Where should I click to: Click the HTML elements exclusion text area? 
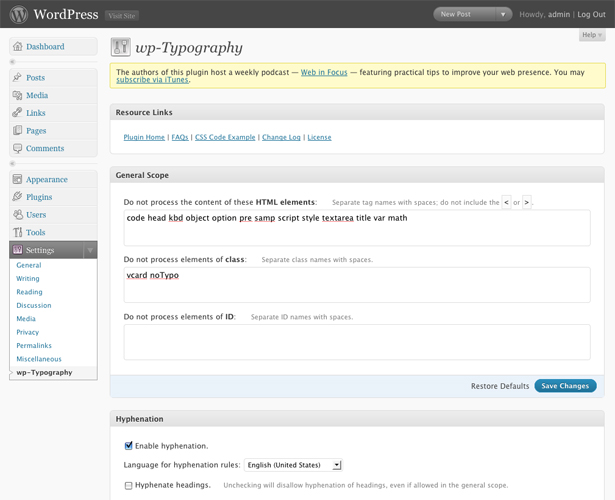coord(357,228)
